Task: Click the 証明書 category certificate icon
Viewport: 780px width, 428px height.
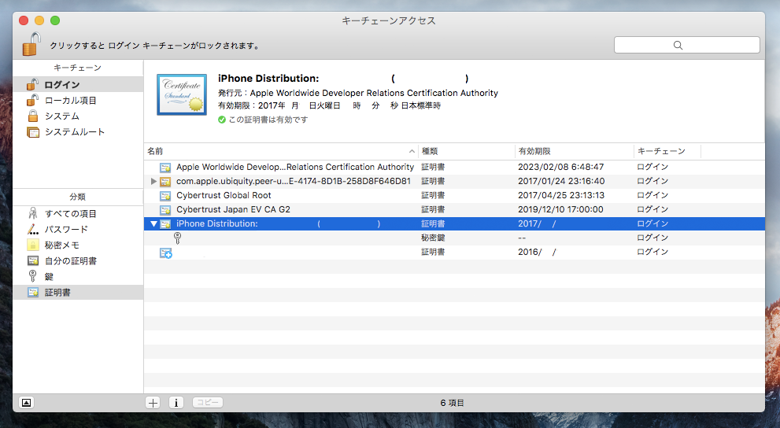Action: click(x=33, y=292)
